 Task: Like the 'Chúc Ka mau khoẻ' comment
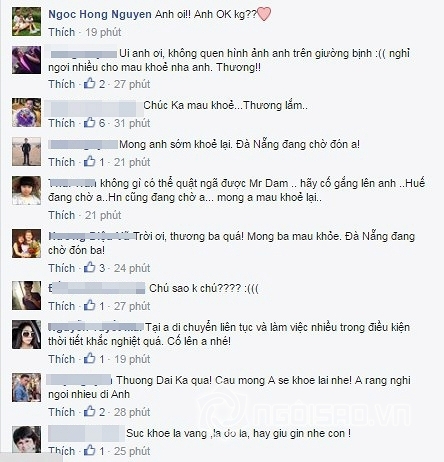[x=62, y=123]
